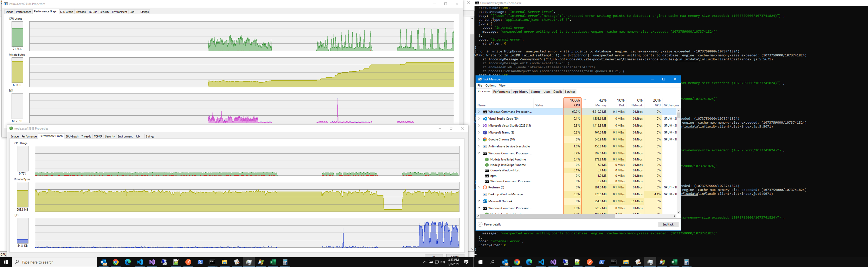
Task: Click End task button
Action: [x=668, y=225]
